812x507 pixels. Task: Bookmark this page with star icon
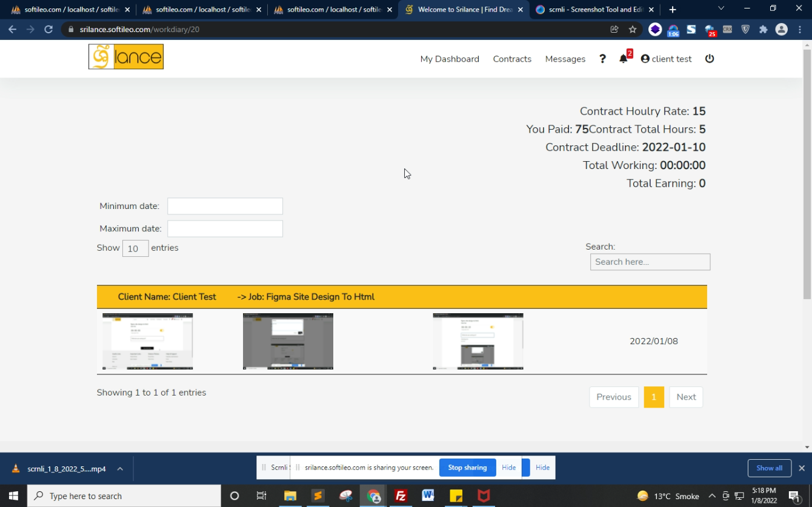coord(633,29)
